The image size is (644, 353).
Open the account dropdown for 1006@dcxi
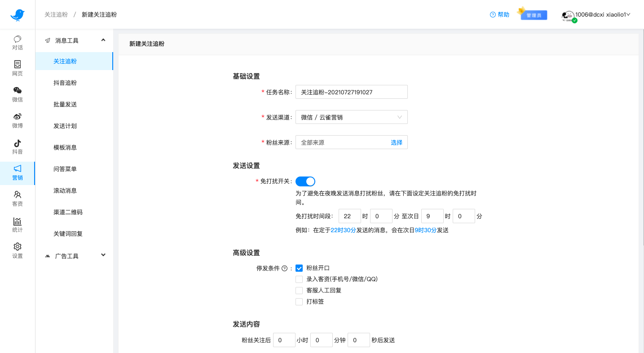(597, 15)
